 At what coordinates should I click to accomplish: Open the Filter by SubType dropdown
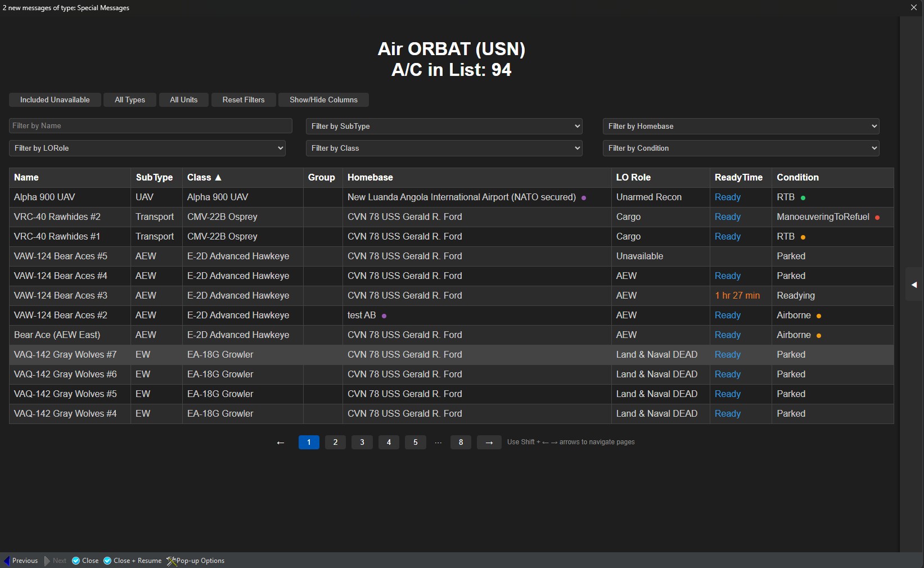pos(444,126)
